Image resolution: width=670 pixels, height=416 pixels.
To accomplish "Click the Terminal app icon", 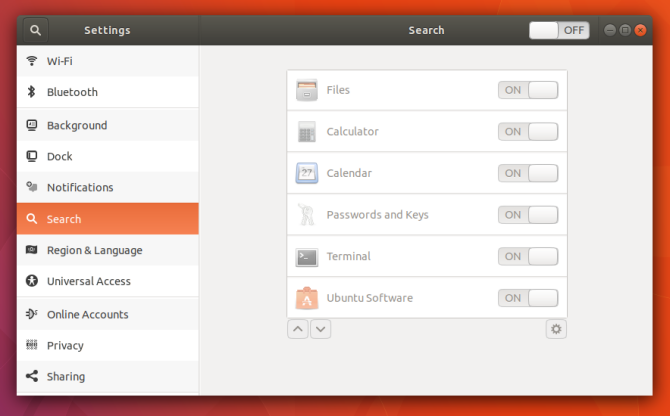I will [306, 257].
